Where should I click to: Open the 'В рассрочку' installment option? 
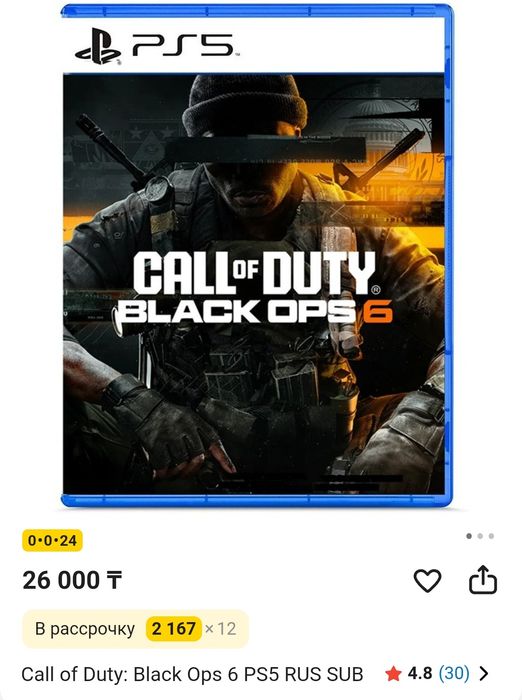tap(135, 629)
